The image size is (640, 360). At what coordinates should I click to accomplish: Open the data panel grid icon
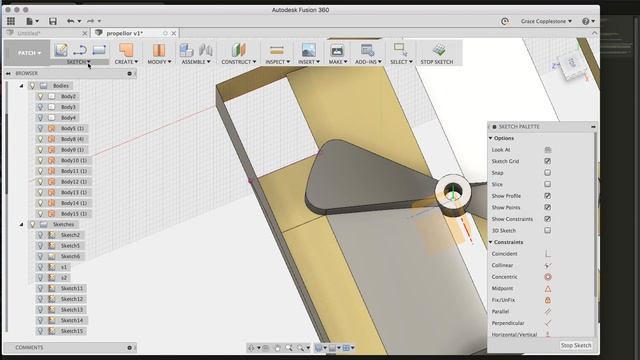(x=11, y=21)
